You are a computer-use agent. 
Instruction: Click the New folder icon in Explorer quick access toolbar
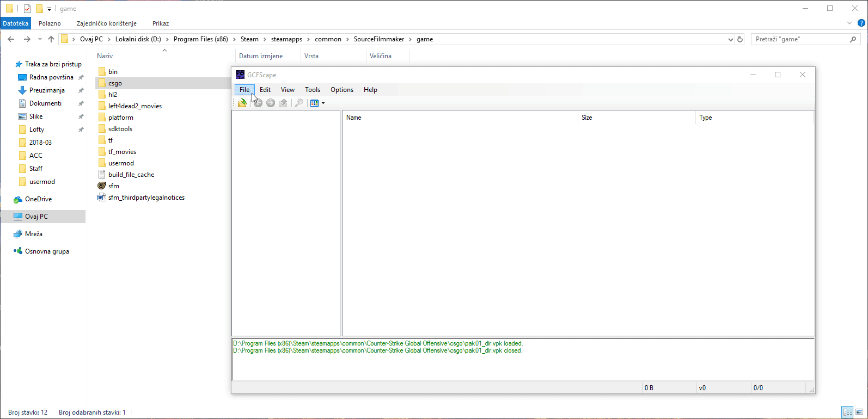tap(39, 9)
